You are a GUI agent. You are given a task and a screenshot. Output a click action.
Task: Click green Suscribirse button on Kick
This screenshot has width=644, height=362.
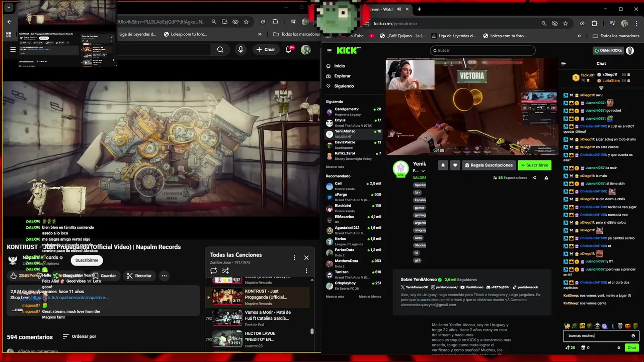click(534, 165)
